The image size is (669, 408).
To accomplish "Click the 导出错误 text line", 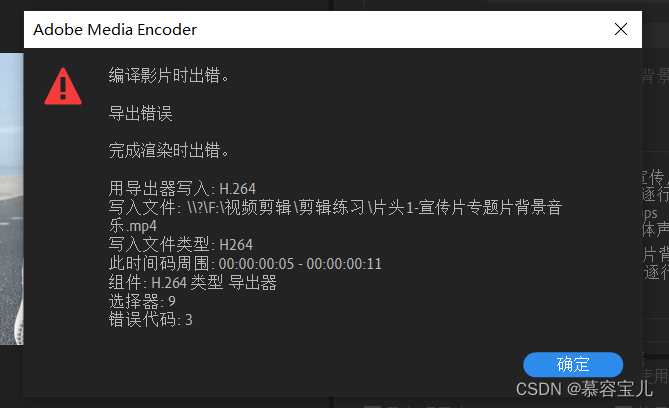I will click(x=140, y=114).
